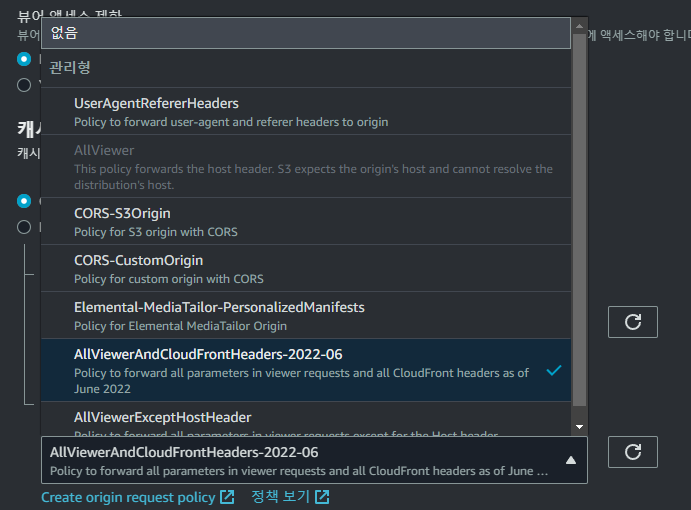Click scrollbar up arrow in policy list
This screenshot has width=691, height=510.
[x=580, y=26]
